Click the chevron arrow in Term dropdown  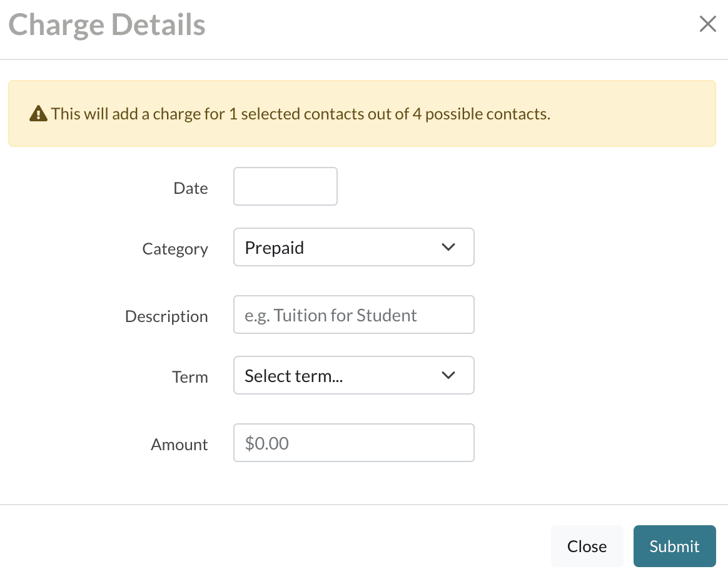448,375
